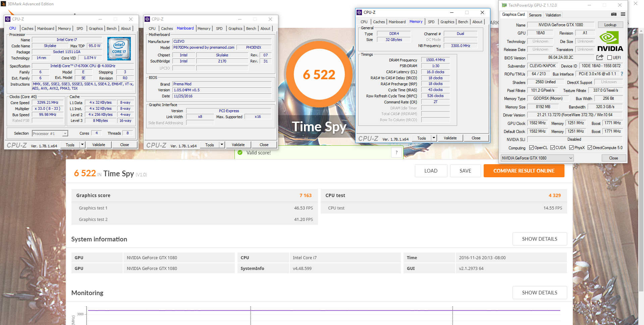Click the Multiplier value x 33.0 (8 - 33)

pyautogui.click(x=48, y=109)
